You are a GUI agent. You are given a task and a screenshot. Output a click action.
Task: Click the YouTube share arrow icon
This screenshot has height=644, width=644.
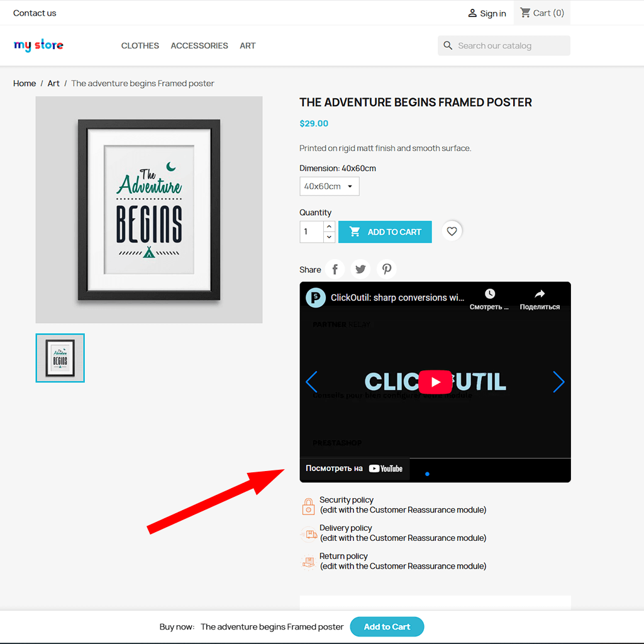point(540,294)
